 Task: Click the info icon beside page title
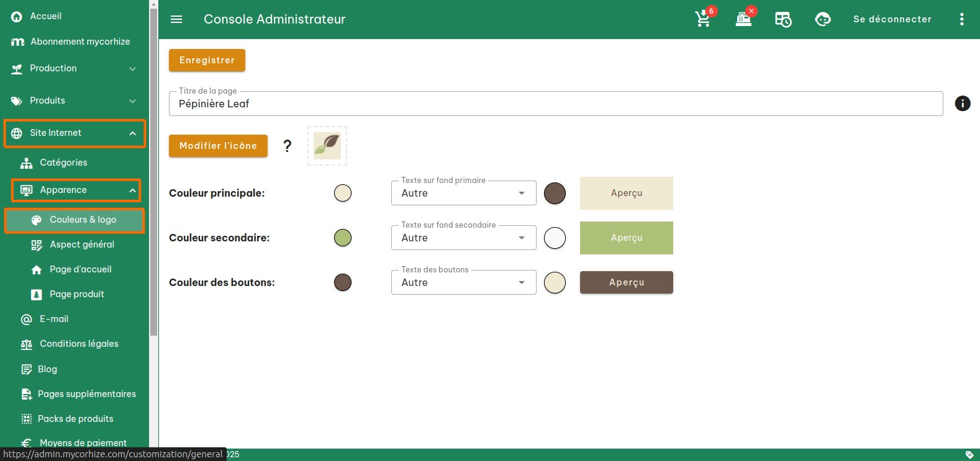[x=962, y=104]
